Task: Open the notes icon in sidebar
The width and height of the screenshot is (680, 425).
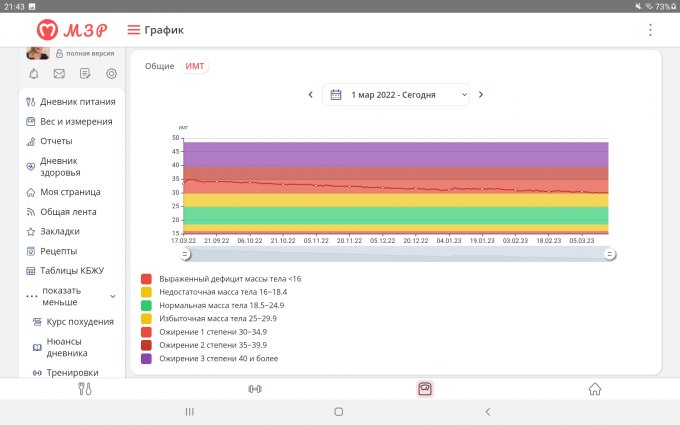Action: pyautogui.click(x=85, y=73)
